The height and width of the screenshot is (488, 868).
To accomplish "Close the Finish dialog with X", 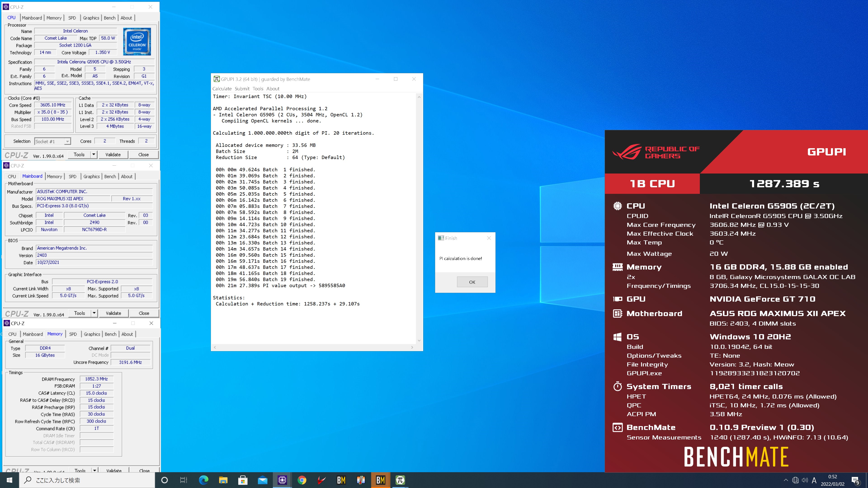I will (489, 238).
